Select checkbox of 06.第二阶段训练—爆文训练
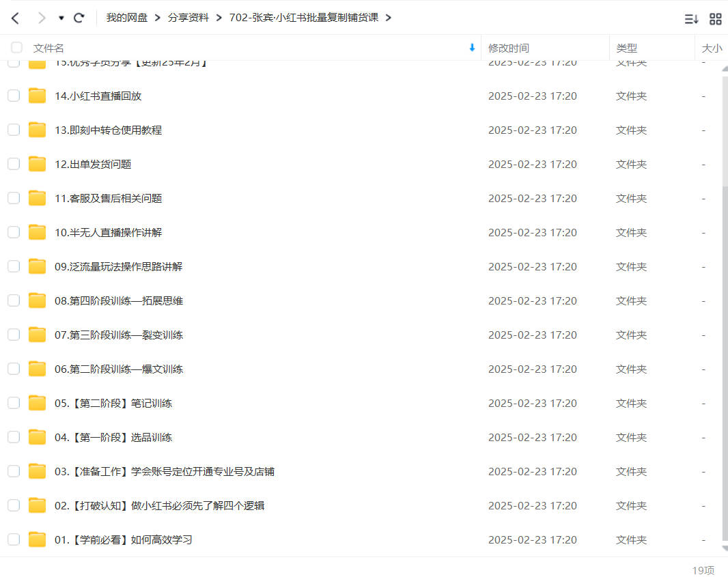 coord(14,369)
